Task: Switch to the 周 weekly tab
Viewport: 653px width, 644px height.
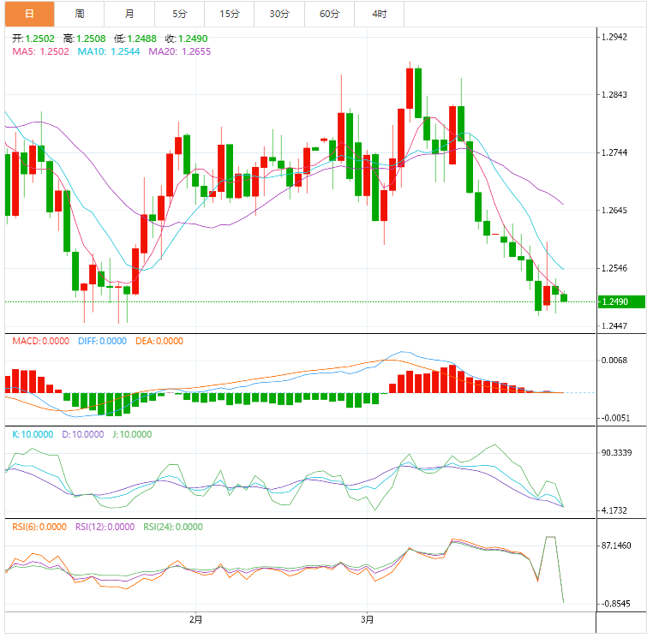Action: pyautogui.click(x=80, y=14)
